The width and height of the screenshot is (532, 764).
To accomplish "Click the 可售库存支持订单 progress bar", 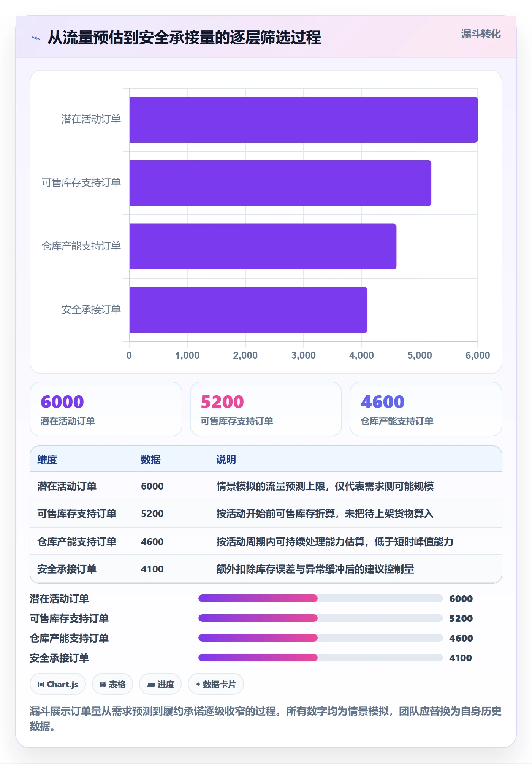I will point(320,618).
